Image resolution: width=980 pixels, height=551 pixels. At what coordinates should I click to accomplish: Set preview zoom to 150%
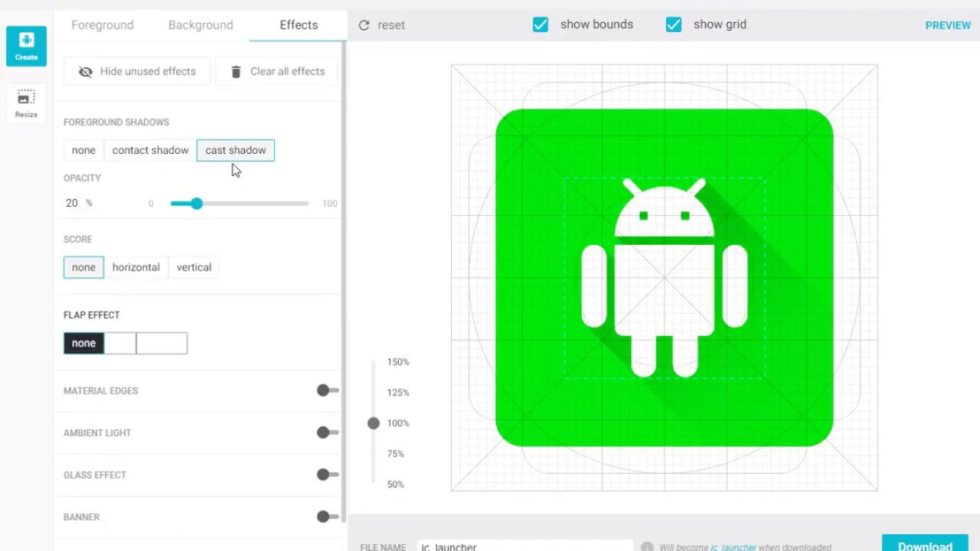(x=398, y=362)
